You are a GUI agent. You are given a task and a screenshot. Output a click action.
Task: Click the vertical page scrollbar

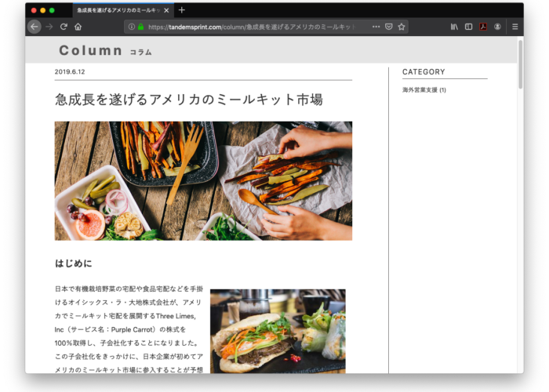coord(519,67)
